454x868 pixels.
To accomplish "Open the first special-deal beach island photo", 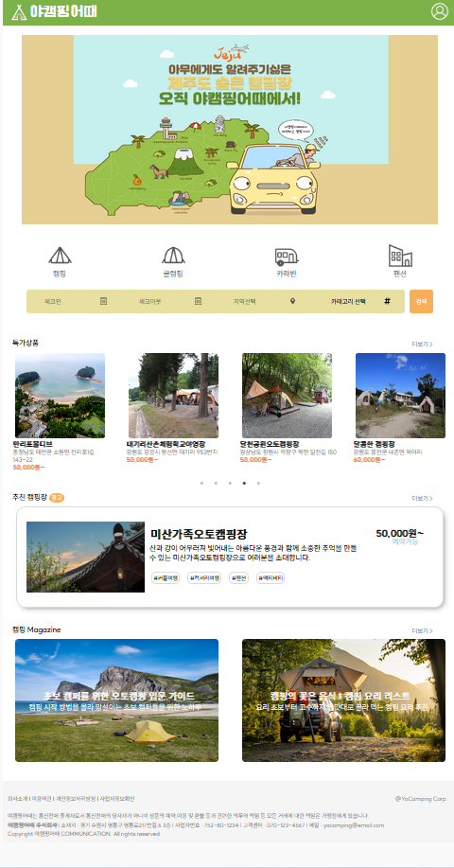I will pos(60,396).
